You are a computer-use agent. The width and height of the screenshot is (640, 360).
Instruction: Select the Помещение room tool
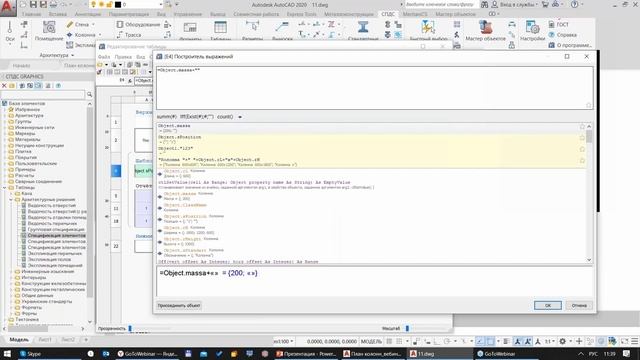tap(49, 31)
